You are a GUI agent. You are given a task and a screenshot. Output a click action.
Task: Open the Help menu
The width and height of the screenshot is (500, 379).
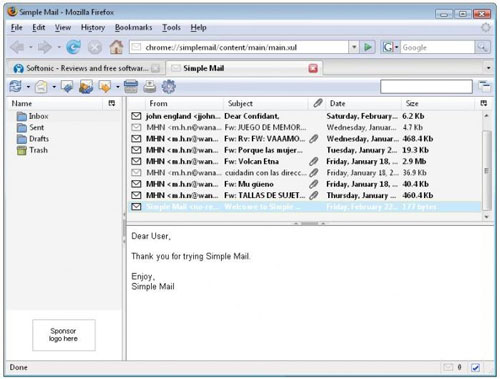pyautogui.click(x=198, y=27)
